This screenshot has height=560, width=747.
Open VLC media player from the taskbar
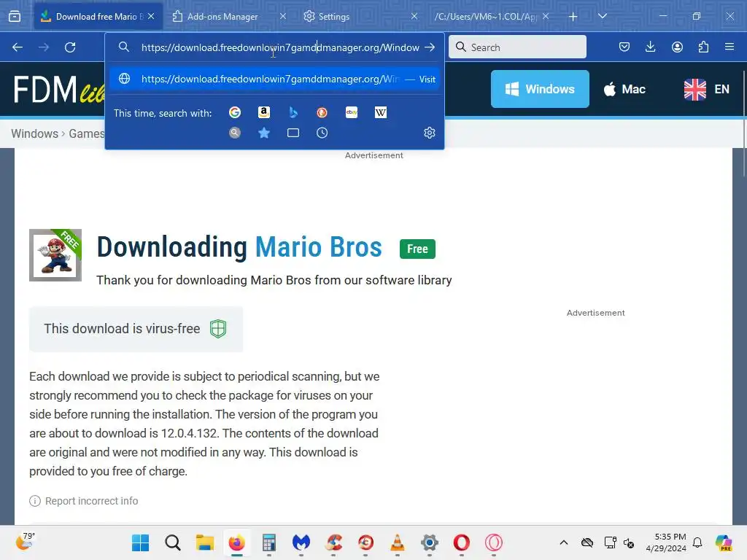(x=398, y=542)
